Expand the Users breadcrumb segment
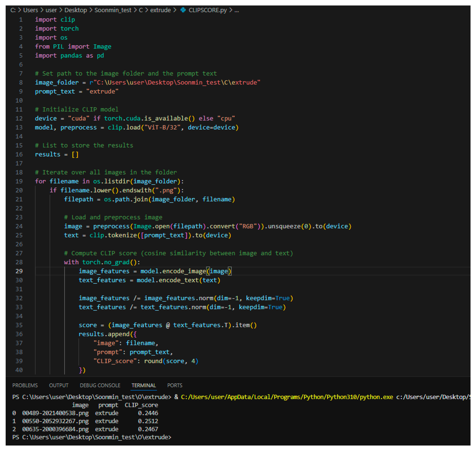 pos(30,10)
